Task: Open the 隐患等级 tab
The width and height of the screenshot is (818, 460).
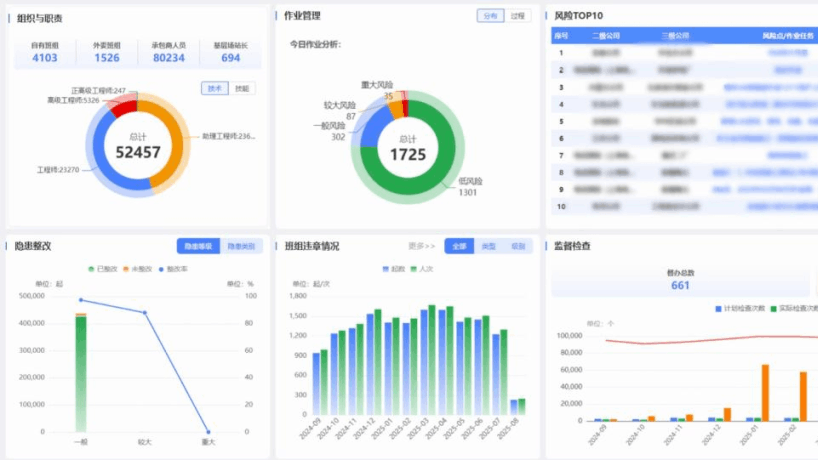Action: coord(198,246)
